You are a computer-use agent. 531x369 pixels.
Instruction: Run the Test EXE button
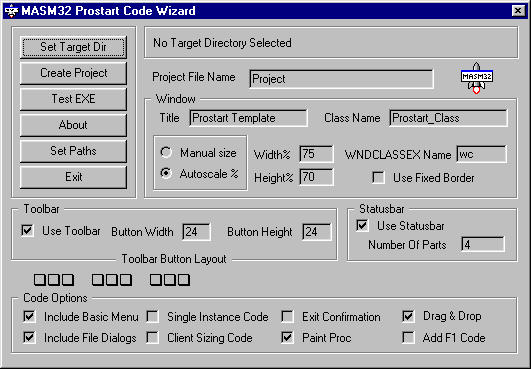coord(73,99)
